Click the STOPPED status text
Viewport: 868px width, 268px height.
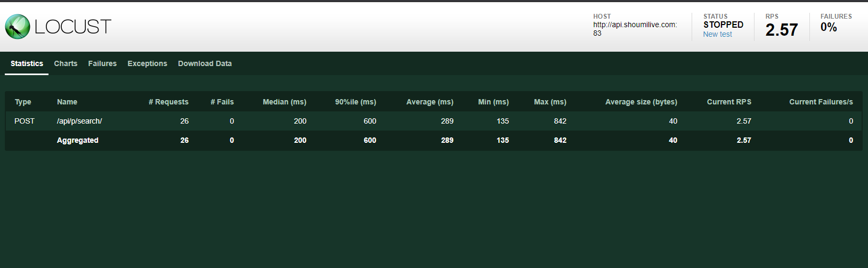[723, 25]
